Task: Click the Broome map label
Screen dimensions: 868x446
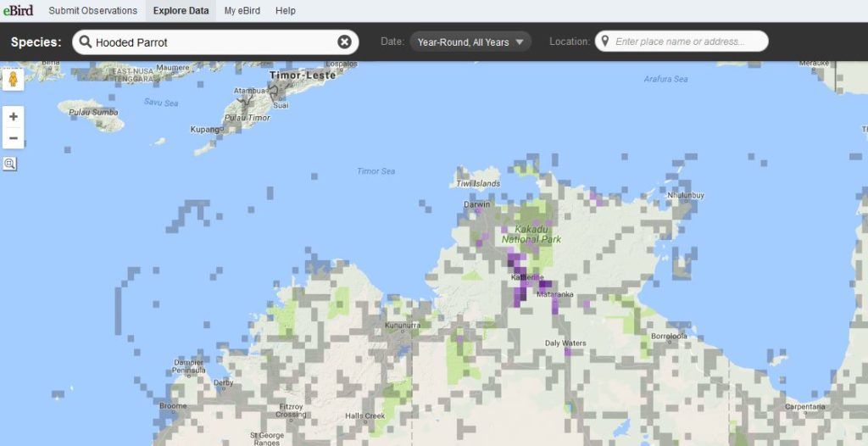Action: 173,406
